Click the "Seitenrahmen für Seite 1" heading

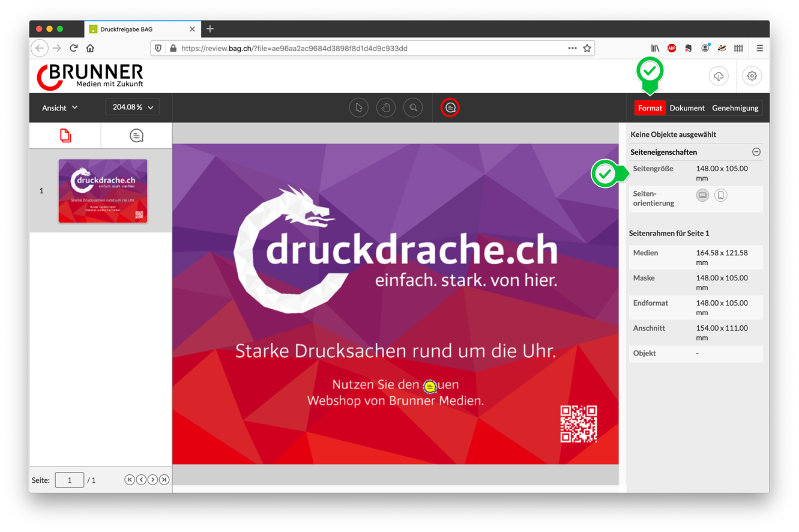pyautogui.click(x=669, y=233)
